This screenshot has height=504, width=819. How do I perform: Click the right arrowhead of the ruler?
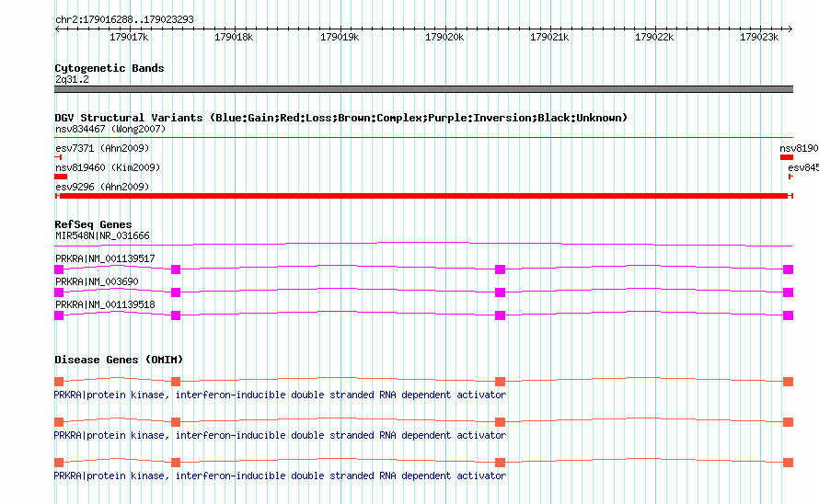[x=790, y=29]
